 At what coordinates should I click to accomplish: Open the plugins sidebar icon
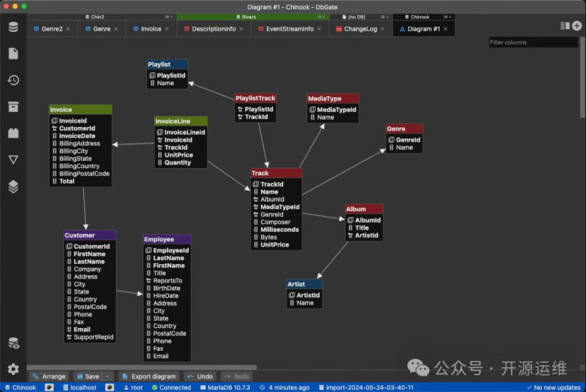pos(13,133)
